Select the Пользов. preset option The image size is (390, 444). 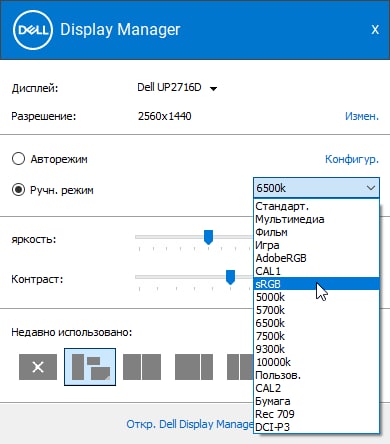click(x=316, y=375)
